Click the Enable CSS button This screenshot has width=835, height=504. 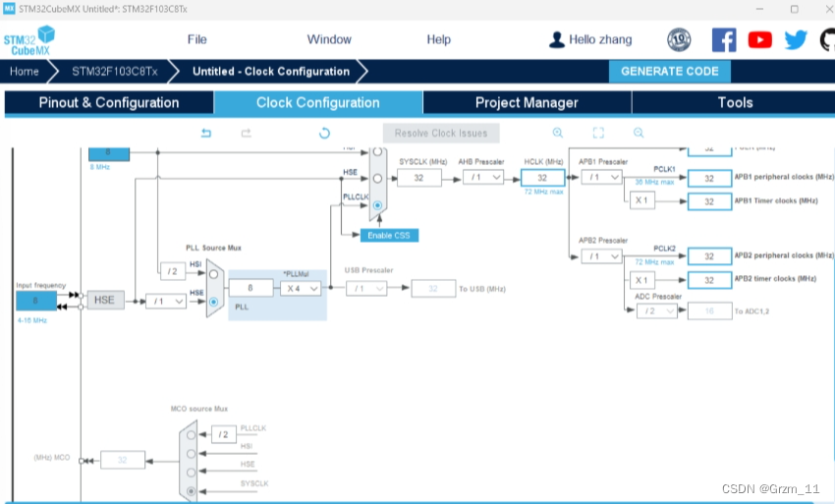389,235
